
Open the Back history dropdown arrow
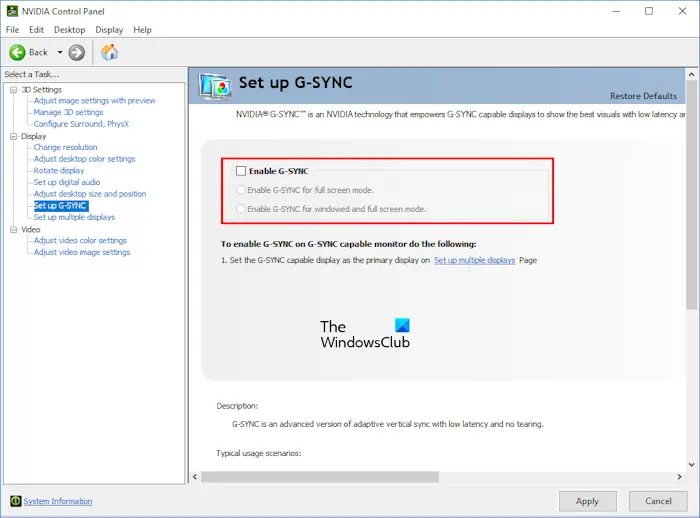[60, 52]
